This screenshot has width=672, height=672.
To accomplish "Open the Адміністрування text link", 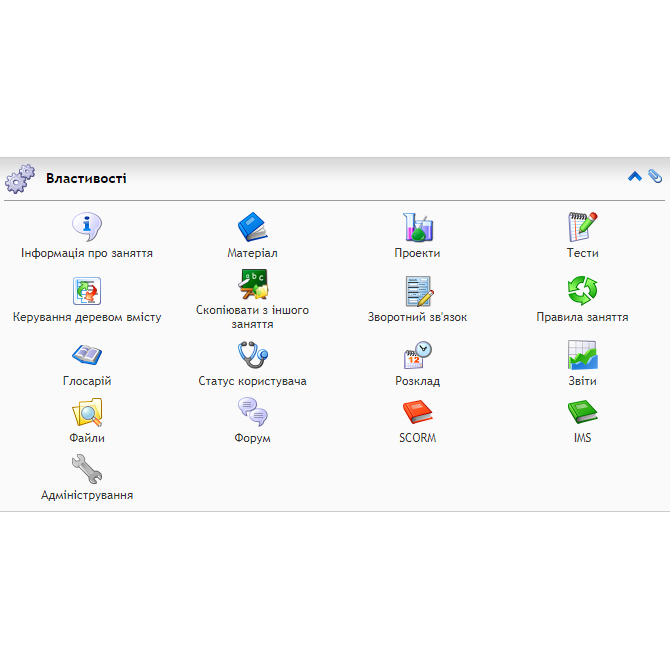I will point(87,495).
